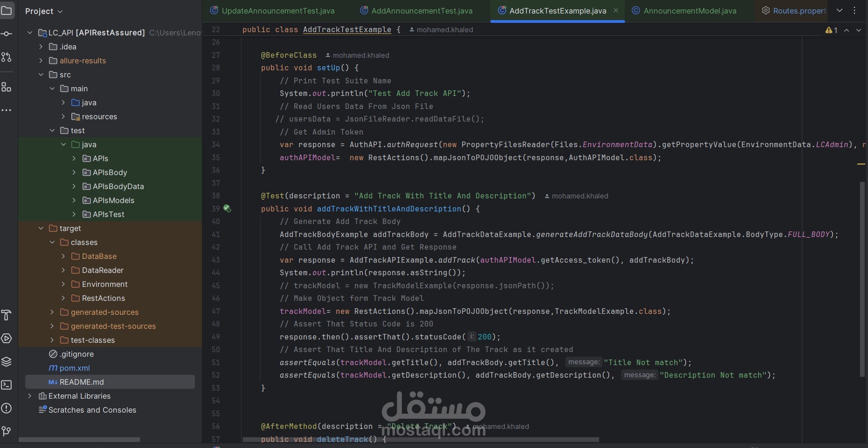Open the pom.xml file
The height and width of the screenshot is (448, 868).
coord(69,368)
